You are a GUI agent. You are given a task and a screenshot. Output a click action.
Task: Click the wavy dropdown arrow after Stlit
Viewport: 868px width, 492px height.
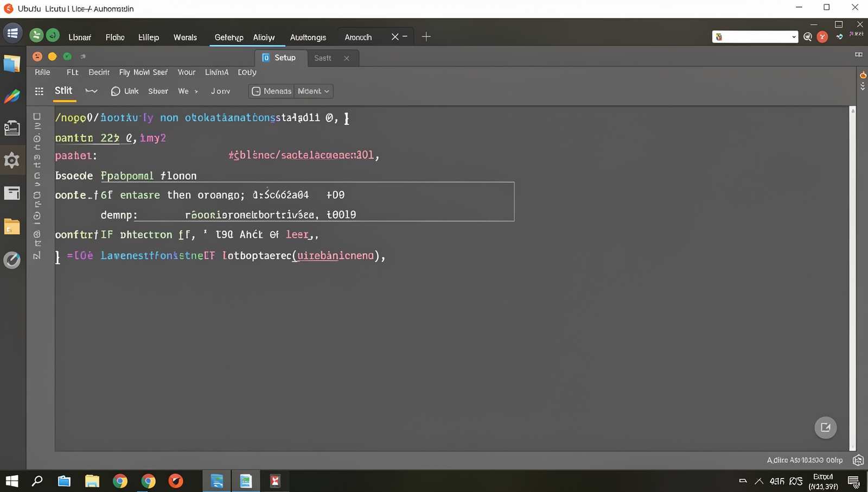coord(91,91)
